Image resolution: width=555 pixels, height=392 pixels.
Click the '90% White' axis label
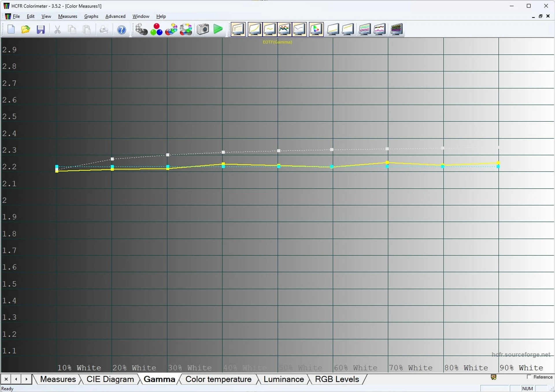point(521,367)
